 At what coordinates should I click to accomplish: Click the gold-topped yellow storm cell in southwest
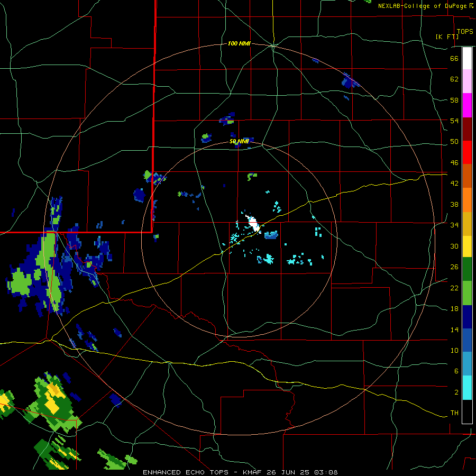[x=54, y=398]
